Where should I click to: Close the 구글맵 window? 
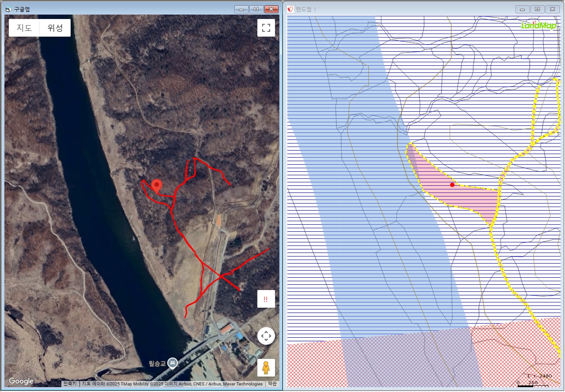click(x=271, y=9)
